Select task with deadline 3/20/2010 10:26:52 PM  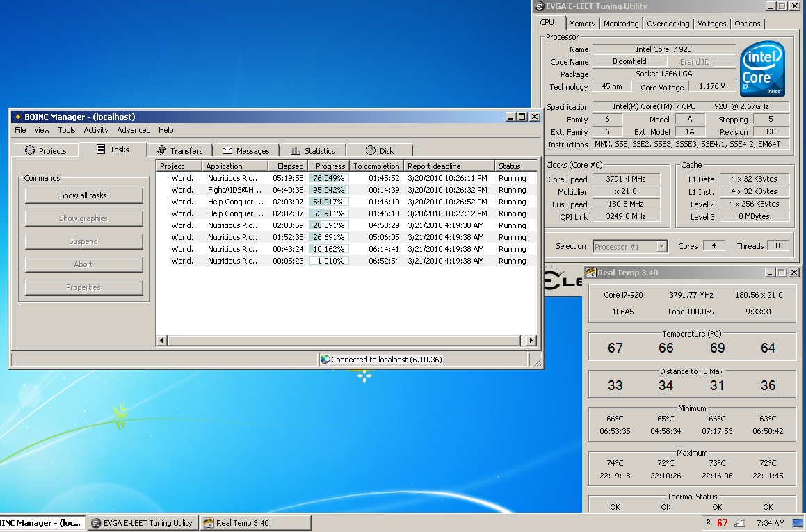click(x=346, y=202)
